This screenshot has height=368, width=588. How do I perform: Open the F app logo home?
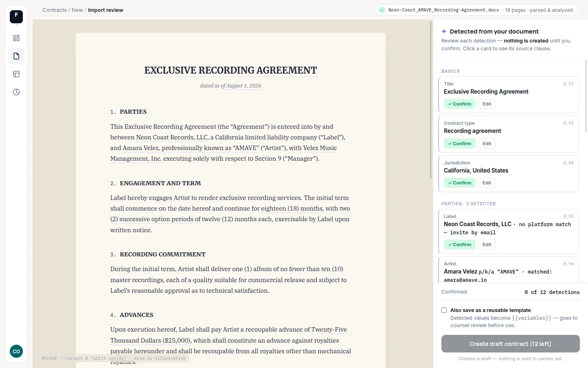coord(16,17)
